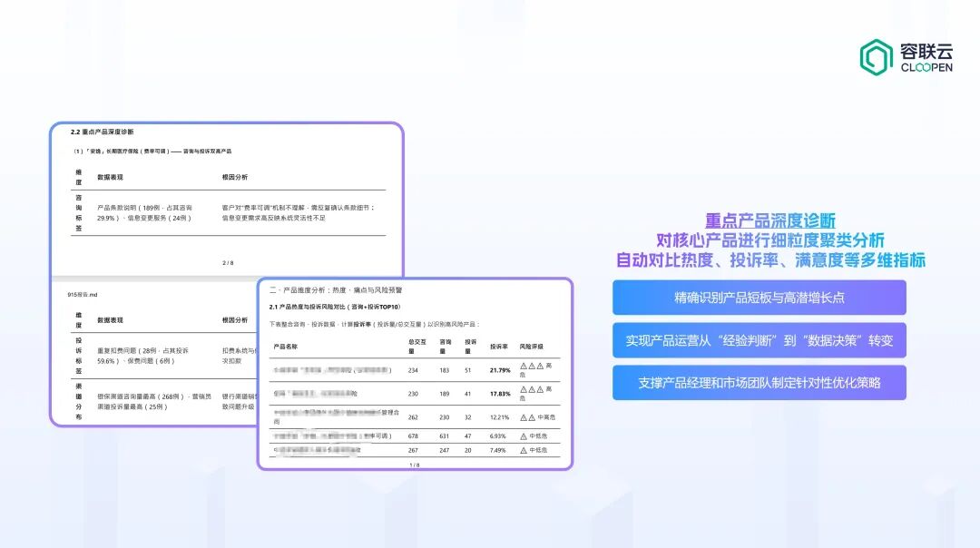Click the 实现产品运营从经验判断到数据决策转变 button
The height and width of the screenshot is (548, 980).
760,340
